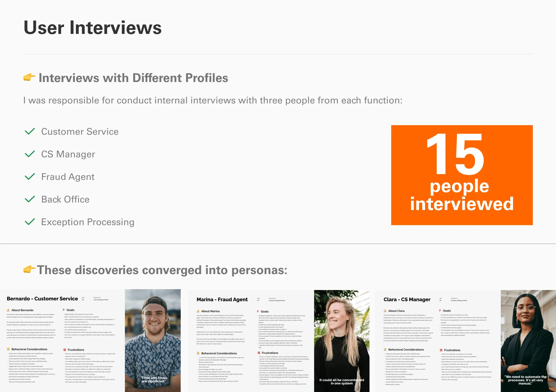Click the orange 15 people interviewed box
The image size is (556, 392).
462,175
